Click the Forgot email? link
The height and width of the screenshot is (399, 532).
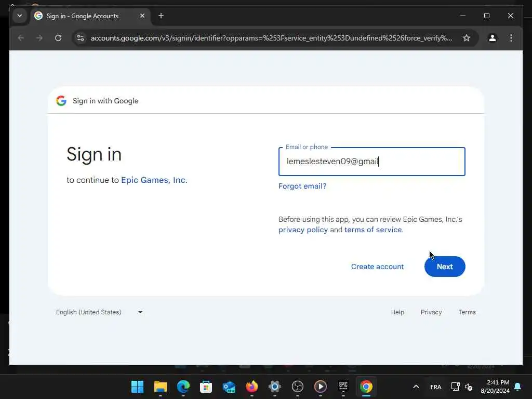click(x=302, y=186)
